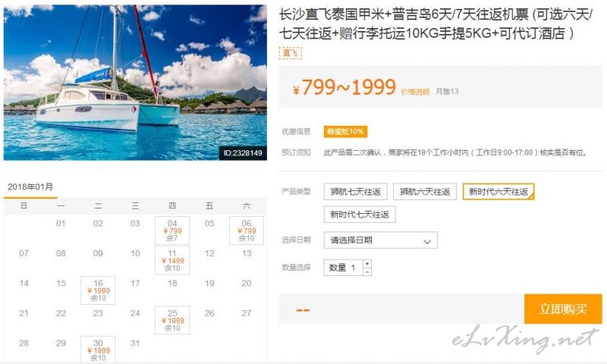Click the sailboat product photo
This screenshot has width=607, height=364.
click(135, 83)
